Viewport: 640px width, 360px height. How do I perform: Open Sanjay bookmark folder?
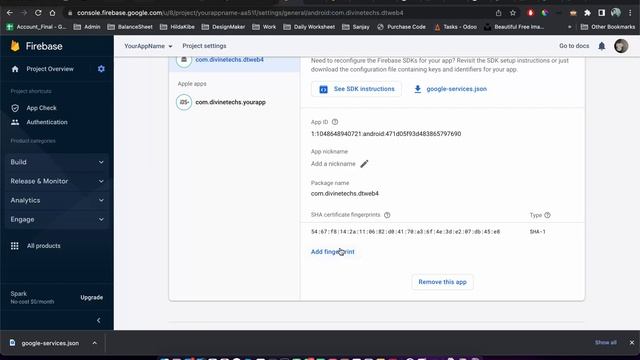356,27
